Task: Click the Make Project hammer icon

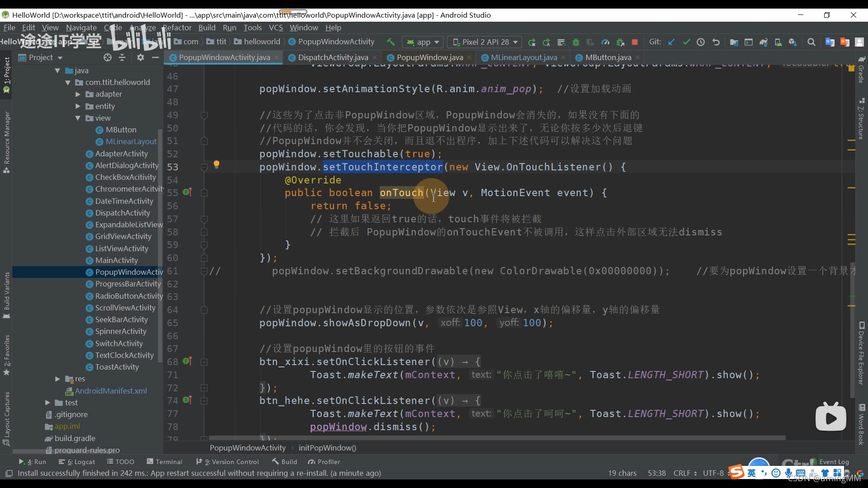Action: [391, 42]
